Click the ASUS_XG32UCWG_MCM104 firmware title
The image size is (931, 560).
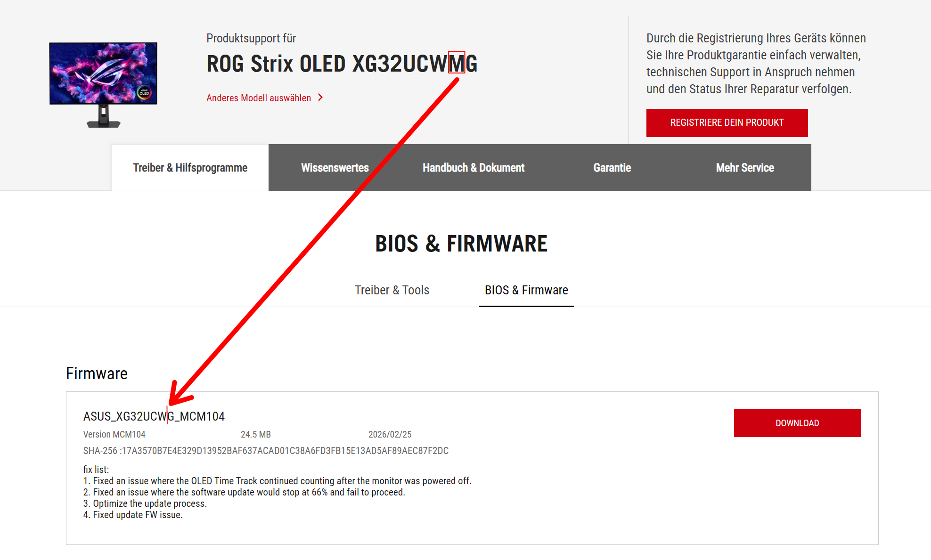click(x=154, y=416)
